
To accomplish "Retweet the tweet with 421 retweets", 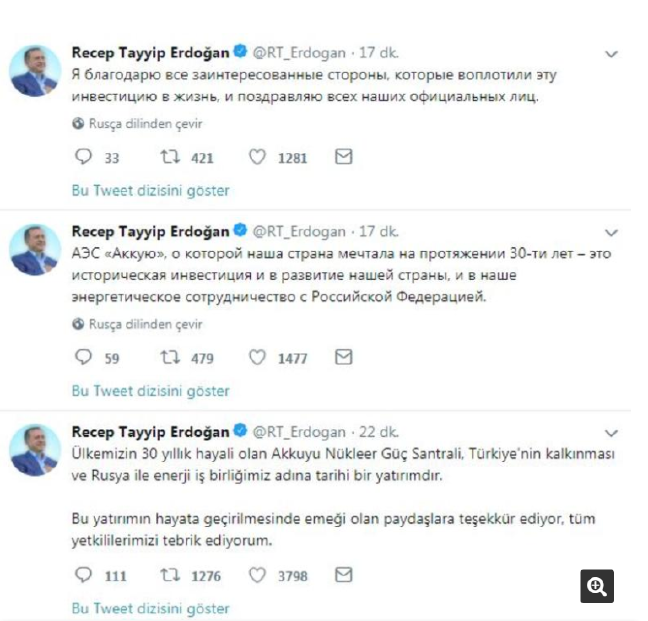I will (x=170, y=157).
